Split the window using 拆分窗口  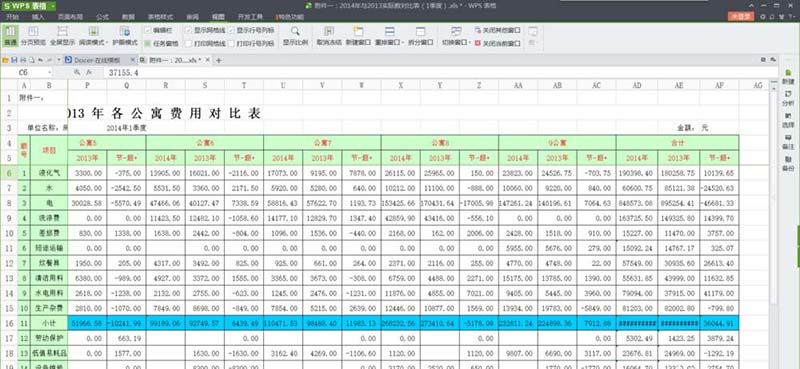[420, 36]
